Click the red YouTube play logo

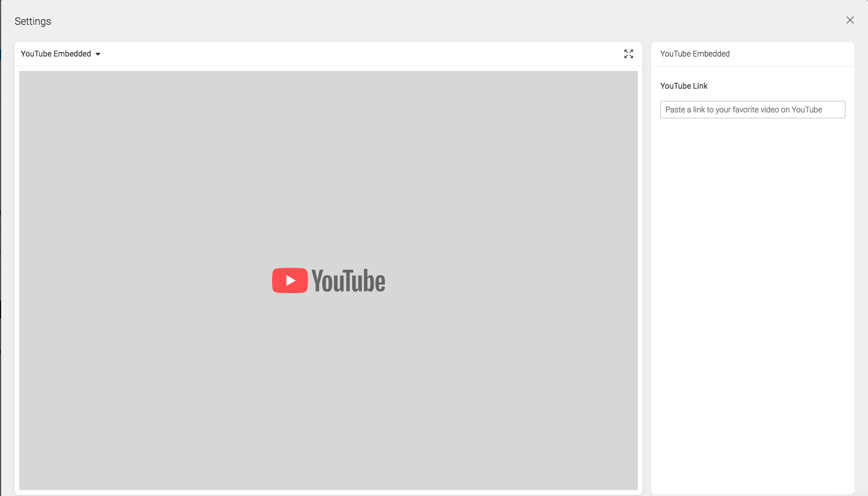(x=290, y=280)
